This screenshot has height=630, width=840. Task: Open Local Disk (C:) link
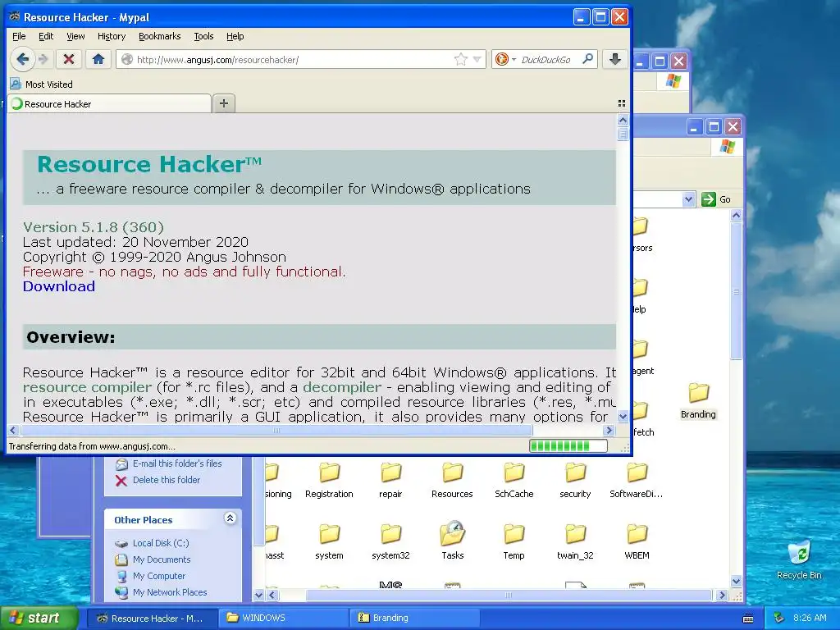[161, 543]
